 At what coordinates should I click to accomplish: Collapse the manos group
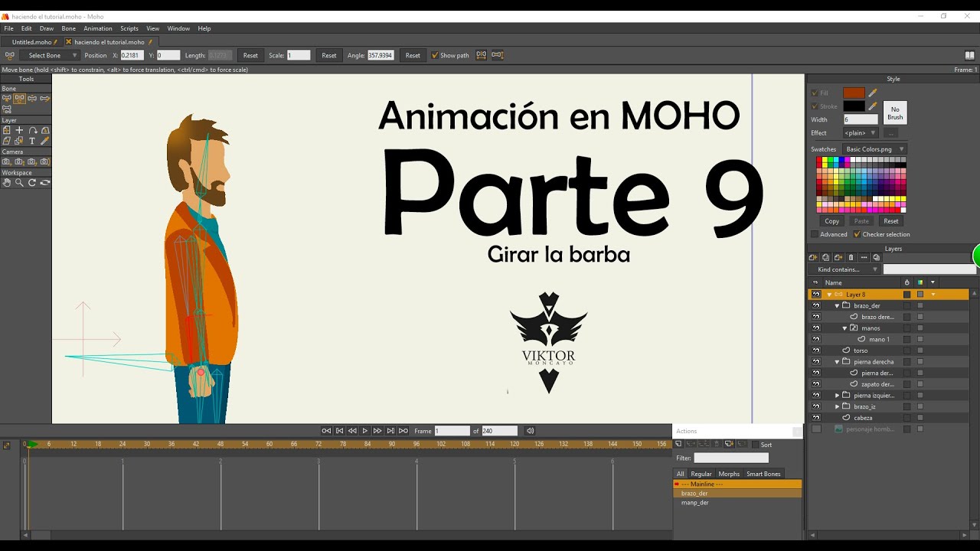pyautogui.click(x=845, y=328)
